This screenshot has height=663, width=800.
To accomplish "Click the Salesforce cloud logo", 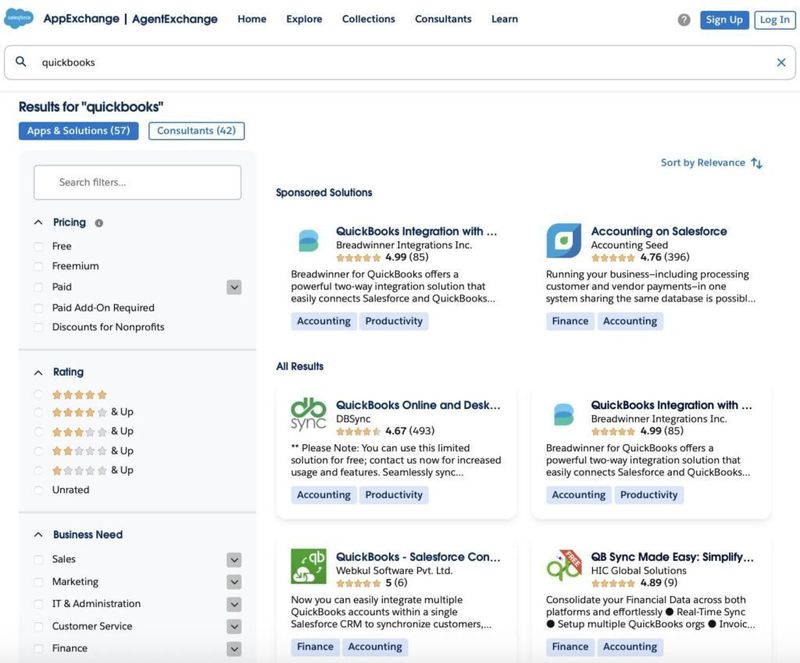I will point(19,19).
